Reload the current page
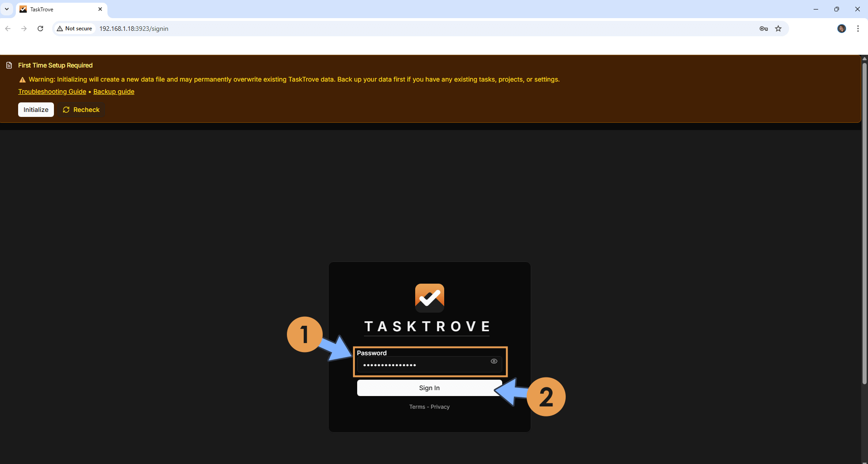 click(x=40, y=28)
